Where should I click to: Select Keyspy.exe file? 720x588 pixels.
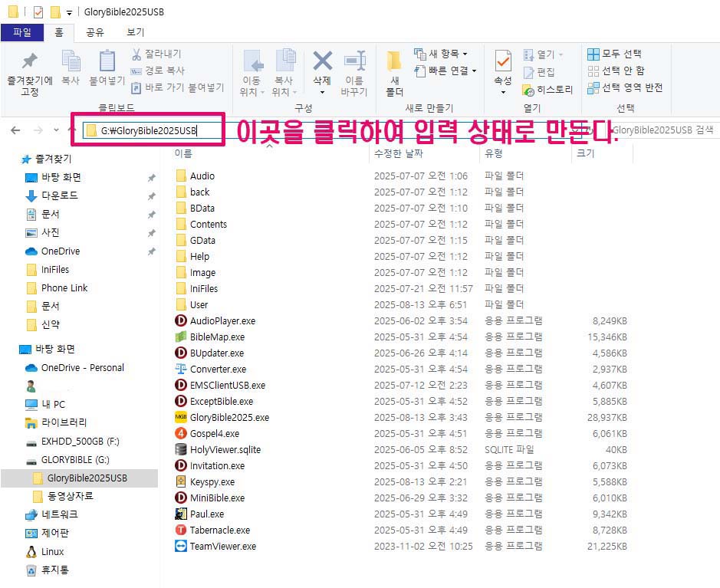click(212, 482)
